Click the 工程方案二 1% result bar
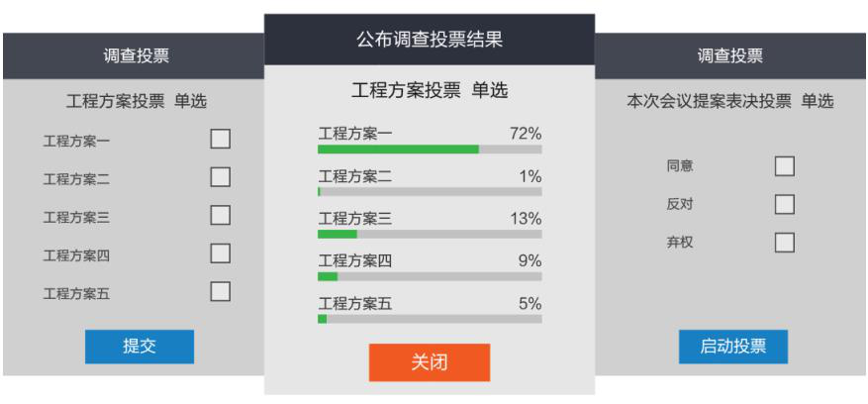This screenshot has width=868, height=404. pyautogui.click(x=430, y=191)
